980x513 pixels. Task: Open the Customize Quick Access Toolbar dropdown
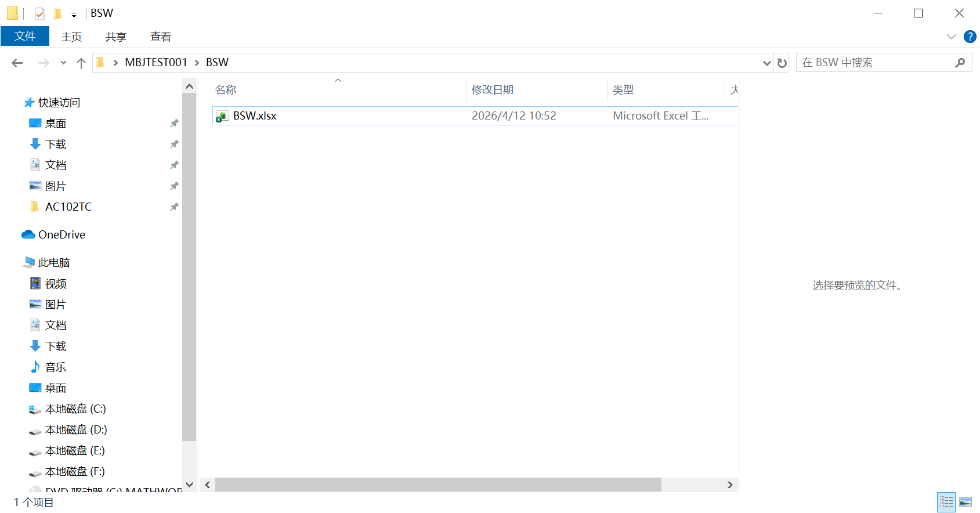point(74,15)
